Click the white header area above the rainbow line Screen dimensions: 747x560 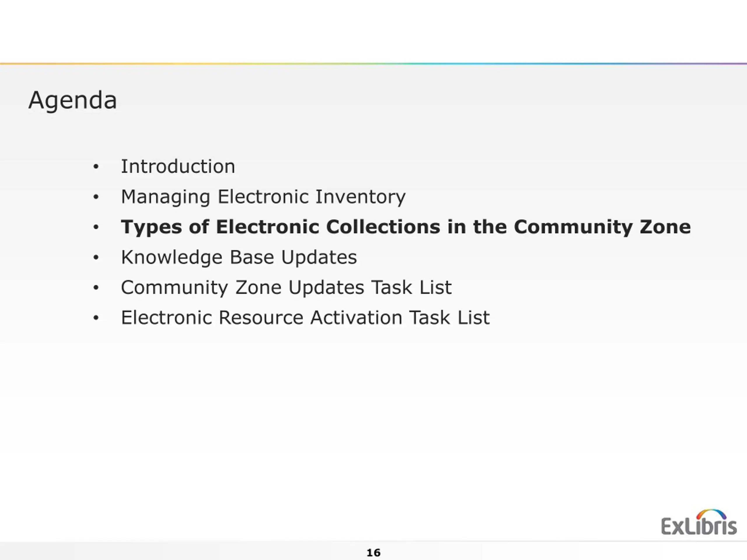click(x=373, y=31)
